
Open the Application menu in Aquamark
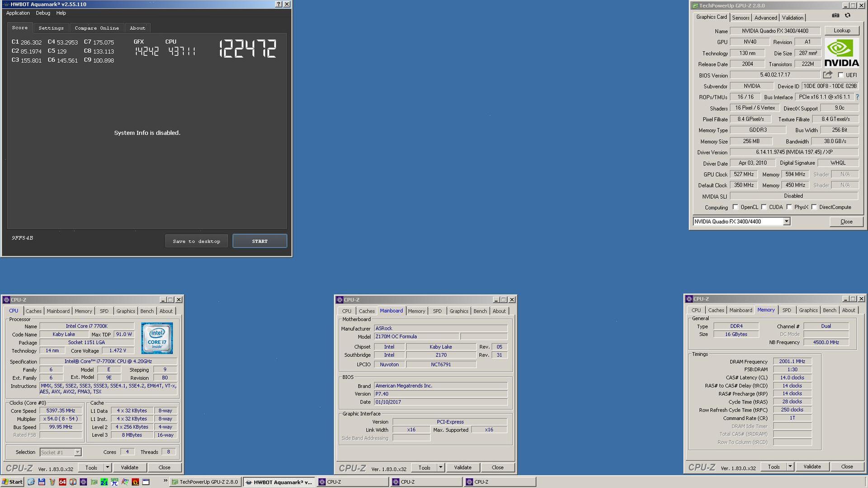pos(18,13)
